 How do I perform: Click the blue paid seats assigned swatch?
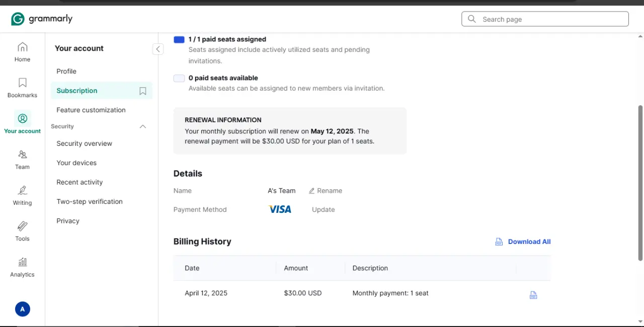179,39
